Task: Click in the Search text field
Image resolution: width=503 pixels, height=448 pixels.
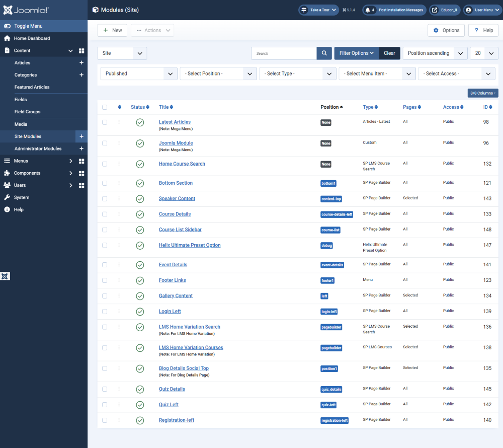Action: [x=284, y=53]
